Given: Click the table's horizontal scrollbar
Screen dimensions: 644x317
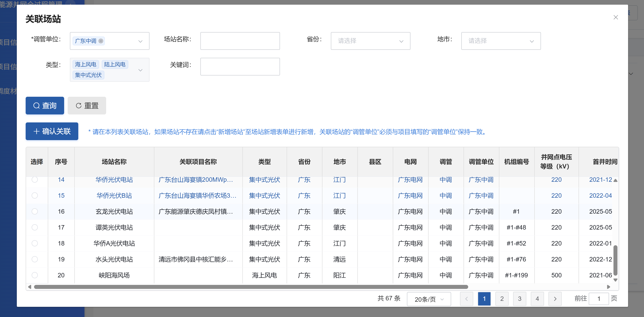Looking at the screenshot, I should tap(251, 287).
